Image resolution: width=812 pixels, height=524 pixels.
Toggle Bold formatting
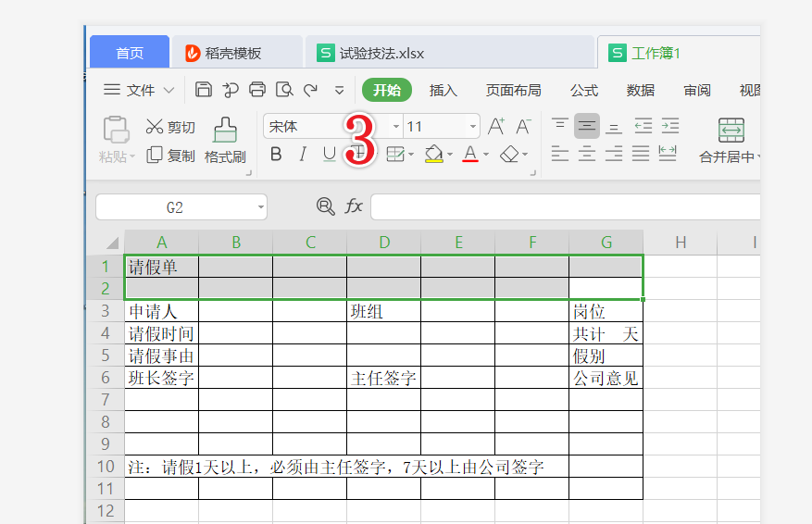click(x=276, y=154)
